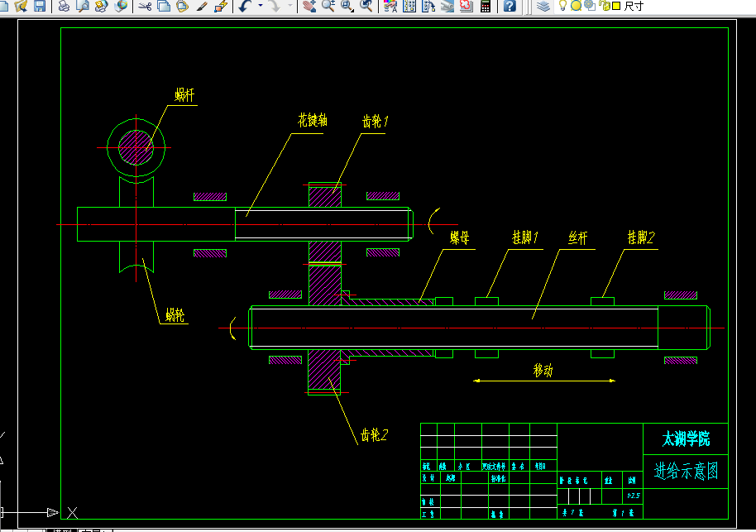The image size is (756, 532).
Task: Open the Properties palette icon
Action: 390,6
